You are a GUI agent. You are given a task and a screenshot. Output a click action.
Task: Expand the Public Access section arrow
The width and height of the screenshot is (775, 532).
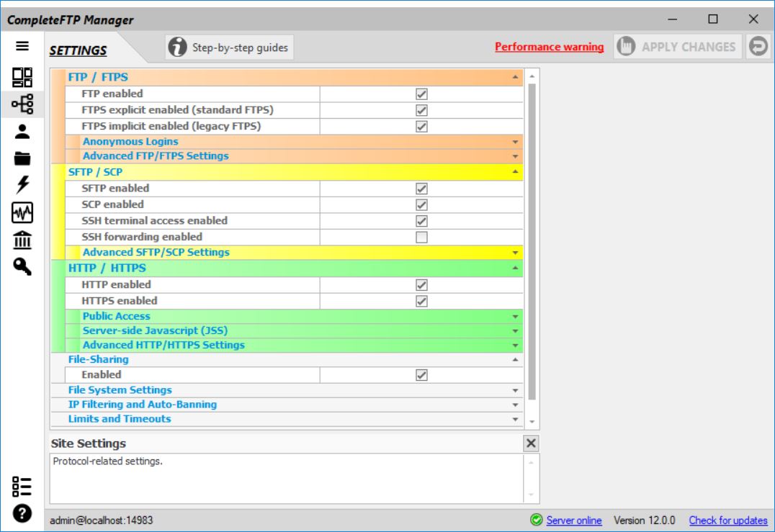[x=515, y=316]
